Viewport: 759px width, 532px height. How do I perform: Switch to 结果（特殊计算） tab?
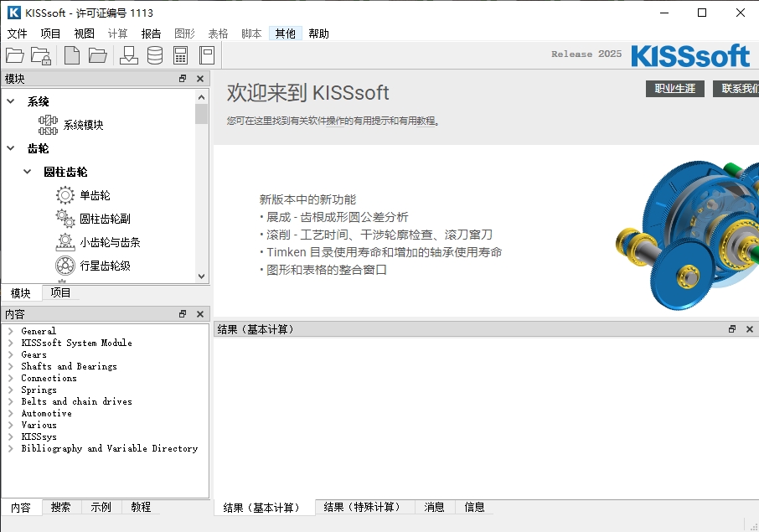pyautogui.click(x=362, y=507)
